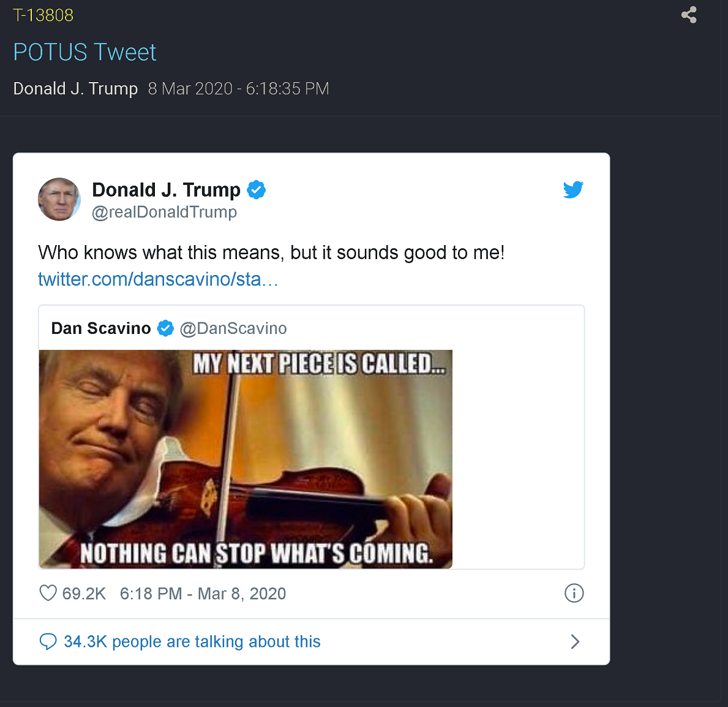Click the T-13808 post ID
728x707 pixels.
click(x=43, y=15)
